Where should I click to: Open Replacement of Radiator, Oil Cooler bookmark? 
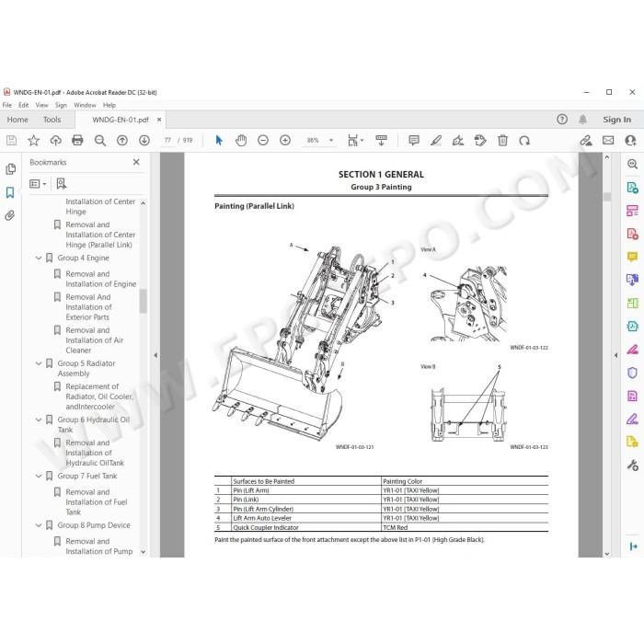point(99,397)
